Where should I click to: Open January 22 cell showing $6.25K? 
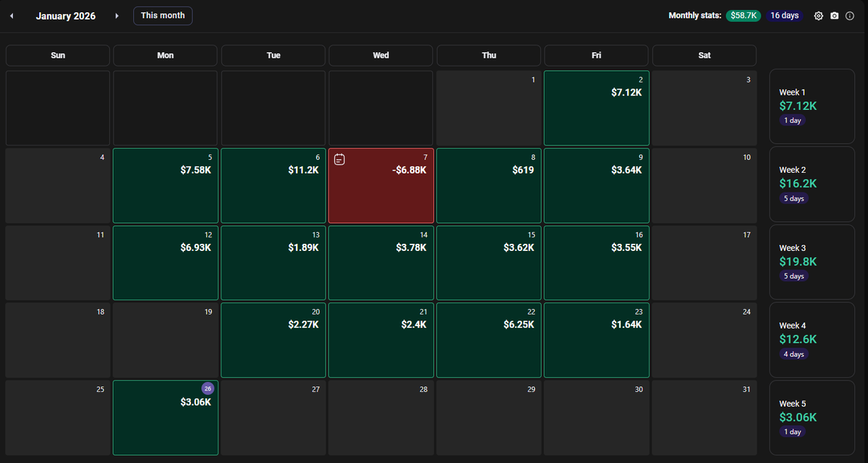pos(489,340)
